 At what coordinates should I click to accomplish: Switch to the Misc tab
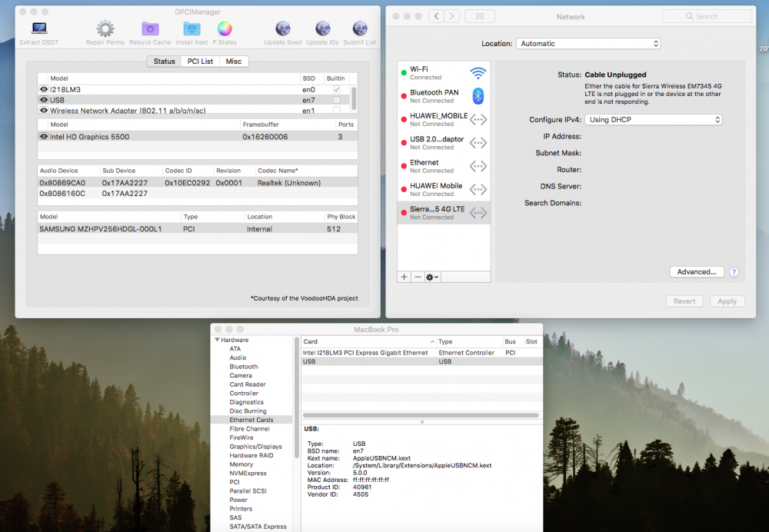coord(234,62)
